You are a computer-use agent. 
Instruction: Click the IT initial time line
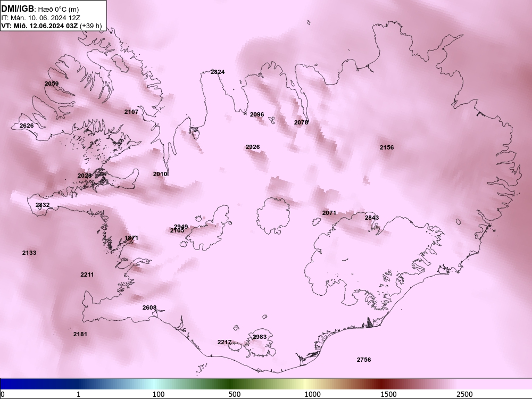coord(41,18)
